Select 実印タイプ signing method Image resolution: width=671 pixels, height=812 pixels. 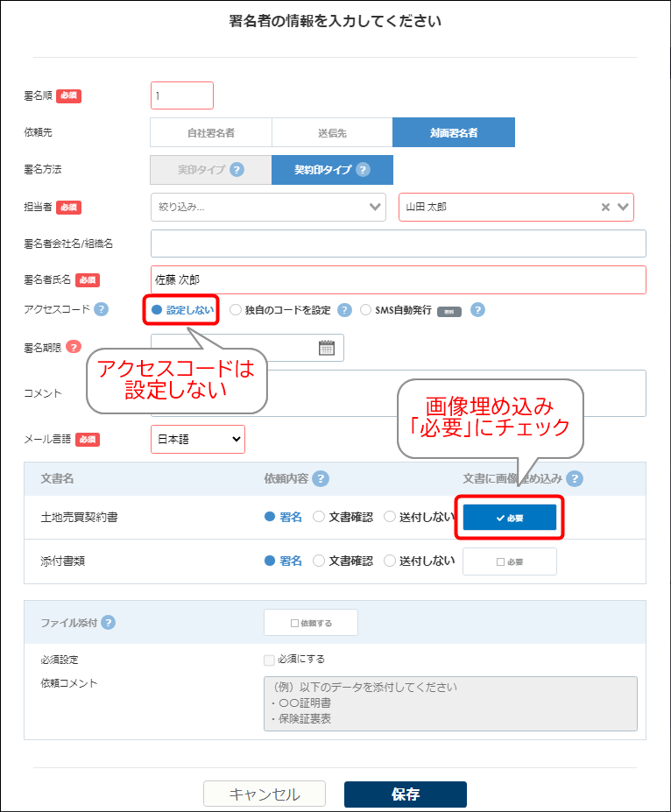coord(211,170)
